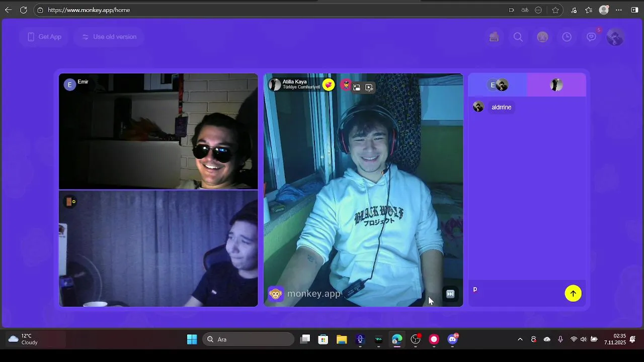644x362 pixels.
Task: Open Microsoft Edge from the taskbar
Action: click(397, 339)
